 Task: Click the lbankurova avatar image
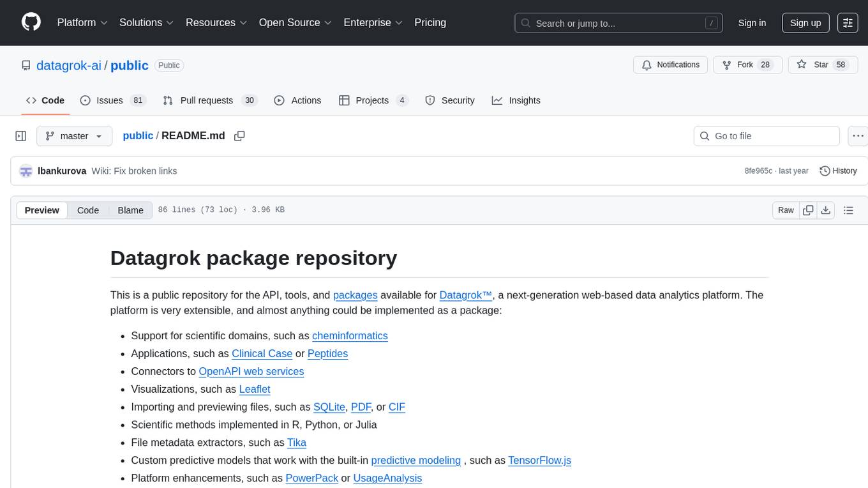click(x=26, y=171)
